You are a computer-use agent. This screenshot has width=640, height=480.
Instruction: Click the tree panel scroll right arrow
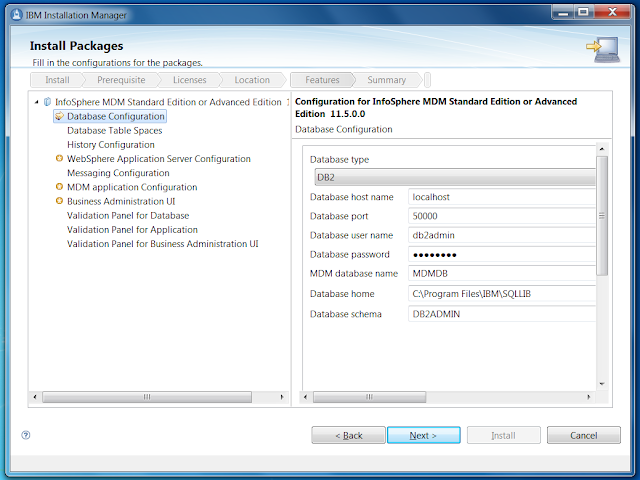282,397
